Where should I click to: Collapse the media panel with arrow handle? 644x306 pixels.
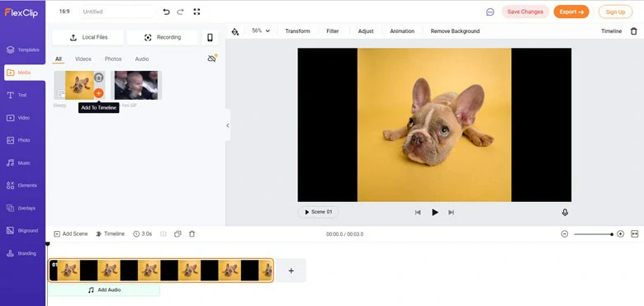pyautogui.click(x=228, y=125)
